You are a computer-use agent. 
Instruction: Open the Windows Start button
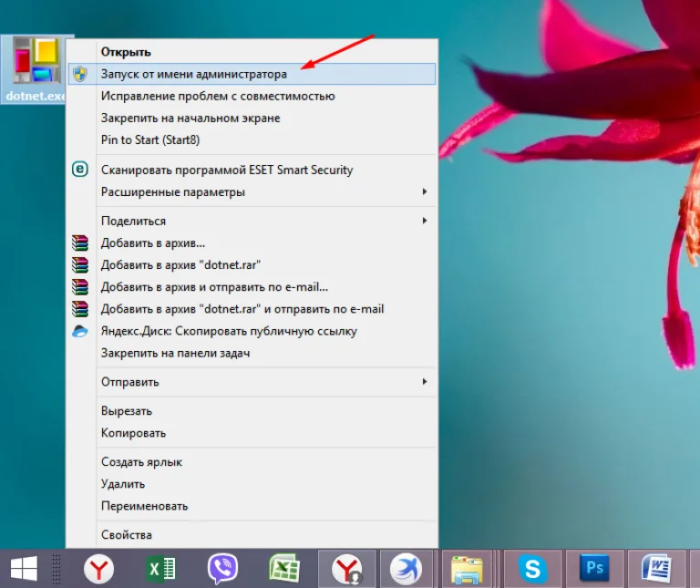click(24, 568)
